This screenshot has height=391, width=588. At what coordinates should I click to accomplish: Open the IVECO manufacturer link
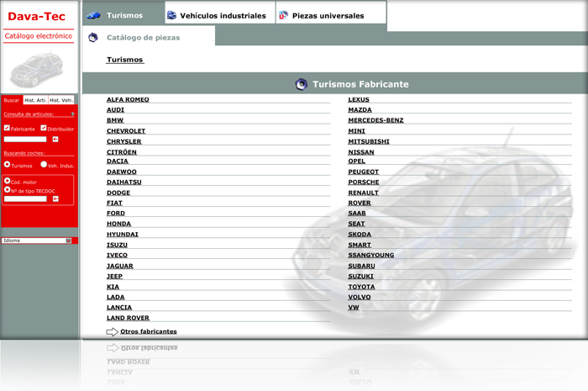tap(117, 255)
